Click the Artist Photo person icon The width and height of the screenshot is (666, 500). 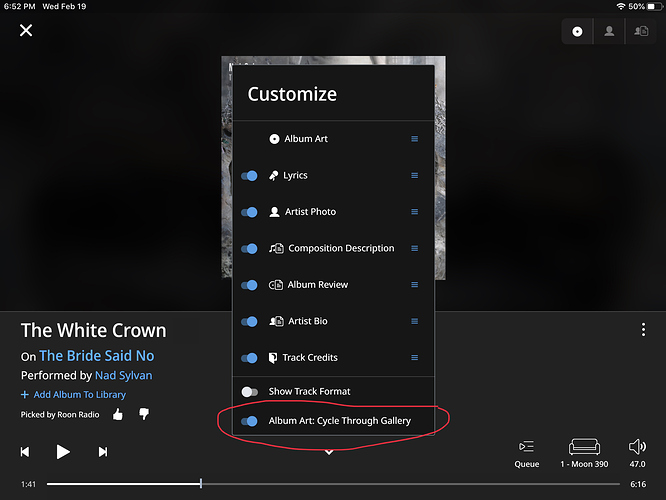tap(274, 212)
